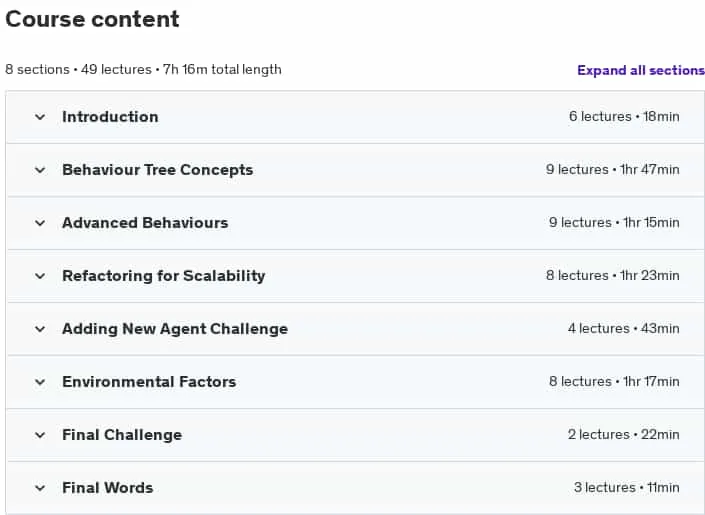
Task: Open Adding New Agent Challenge title
Action: tap(175, 329)
